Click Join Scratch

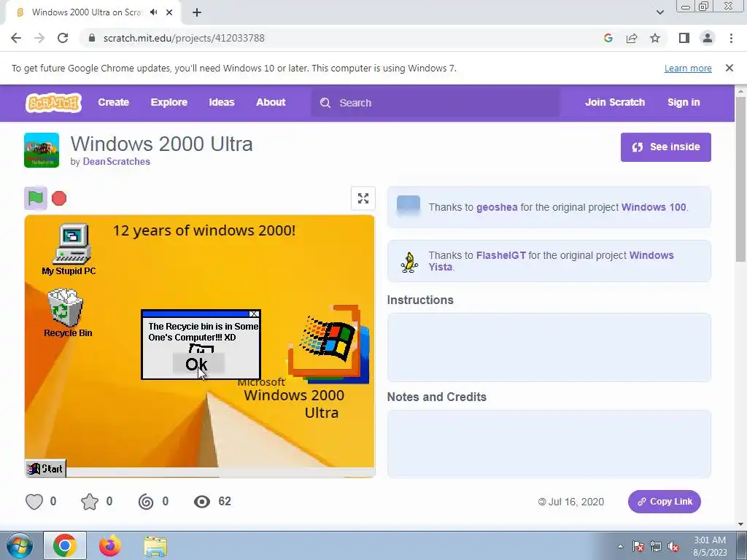tap(614, 102)
